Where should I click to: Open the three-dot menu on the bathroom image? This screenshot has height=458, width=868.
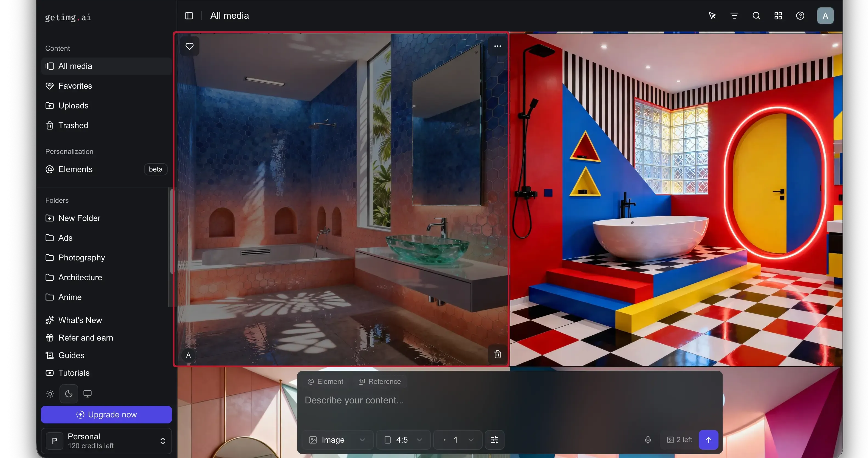point(497,46)
